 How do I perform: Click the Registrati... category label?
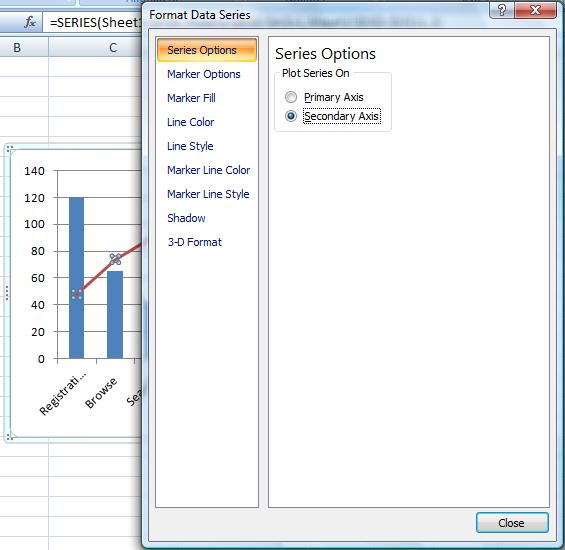(x=63, y=394)
